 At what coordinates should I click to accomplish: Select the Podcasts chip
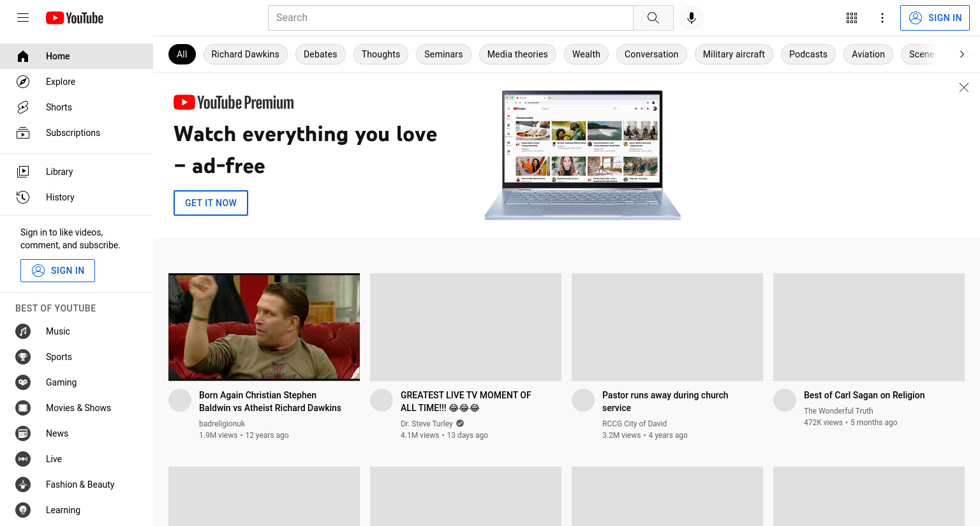(x=808, y=54)
